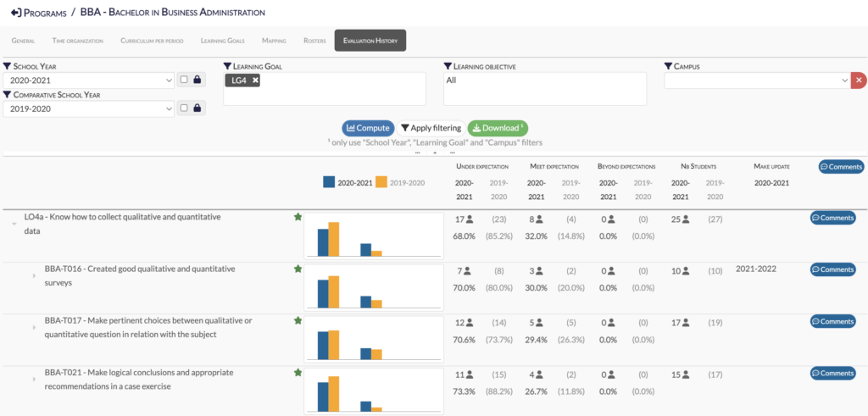Click the lock icon next to School Year

tap(198, 80)
